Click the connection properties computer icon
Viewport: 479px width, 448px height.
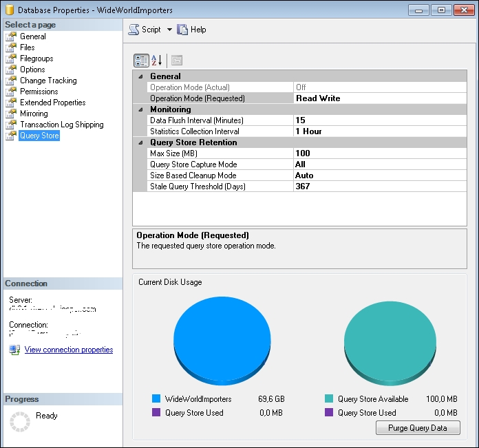pyautogui.click(x=14, y=350)
